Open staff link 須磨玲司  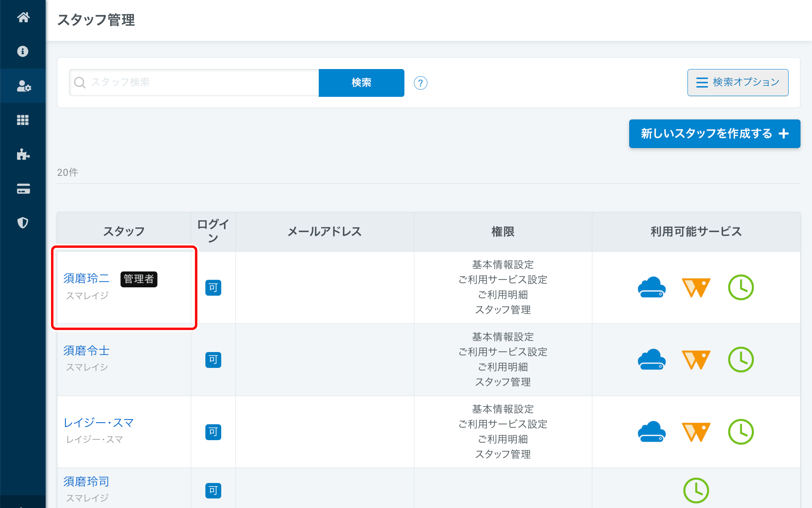pyautogui.click(x=86, y=481)
